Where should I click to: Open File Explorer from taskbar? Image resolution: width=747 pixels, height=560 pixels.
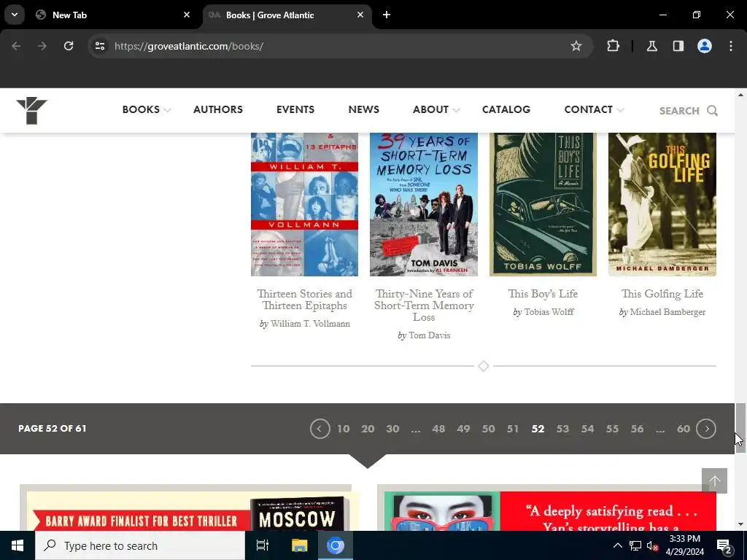[x=299, y=545]
